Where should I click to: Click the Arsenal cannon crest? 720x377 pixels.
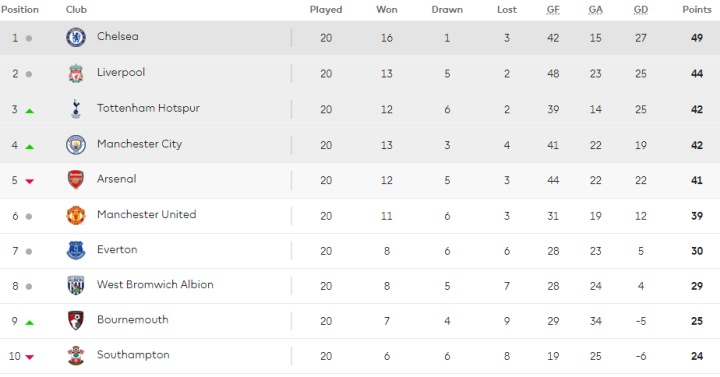(x=76, y=180)
